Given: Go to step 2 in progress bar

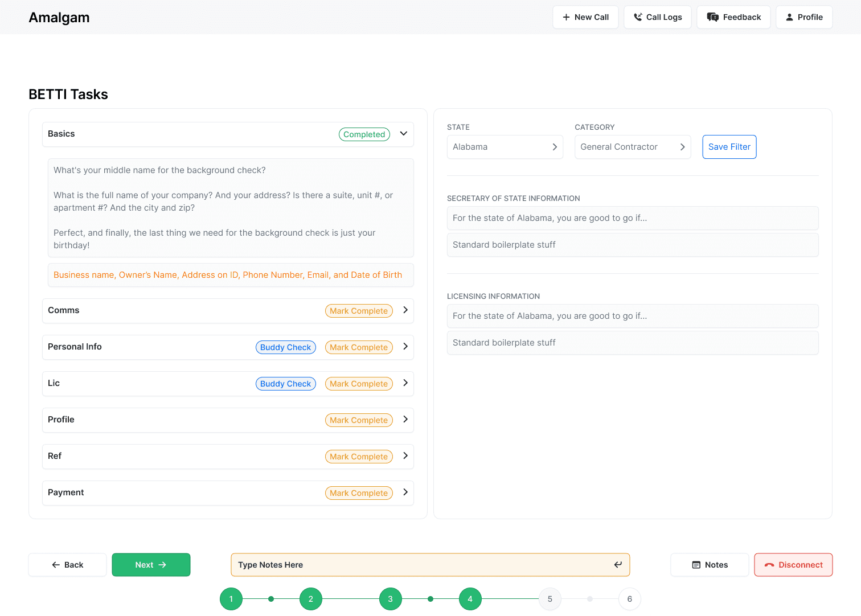Looking at the screenshot, I should pos(311,599).
